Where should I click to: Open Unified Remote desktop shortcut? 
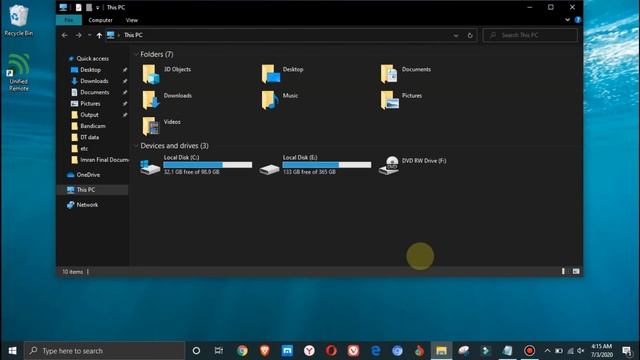[18, 72]
